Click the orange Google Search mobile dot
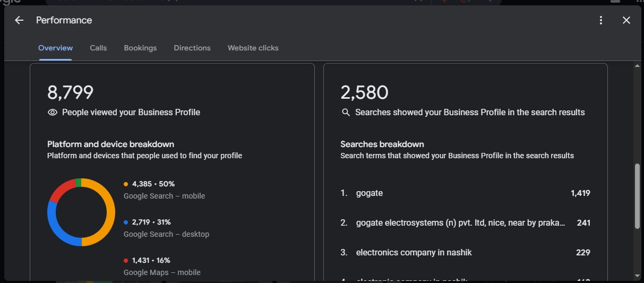Viewport: 644px width, 283px height. point(126,184)
